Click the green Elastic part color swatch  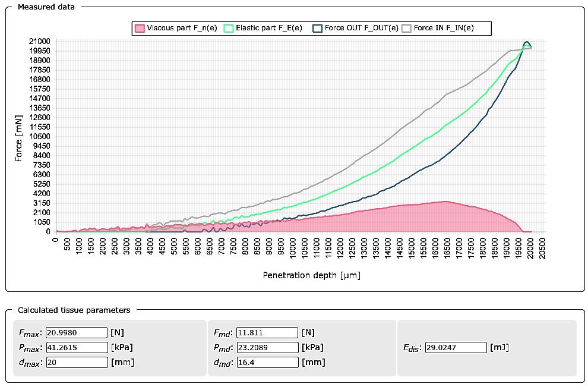[x=229, y=29]
